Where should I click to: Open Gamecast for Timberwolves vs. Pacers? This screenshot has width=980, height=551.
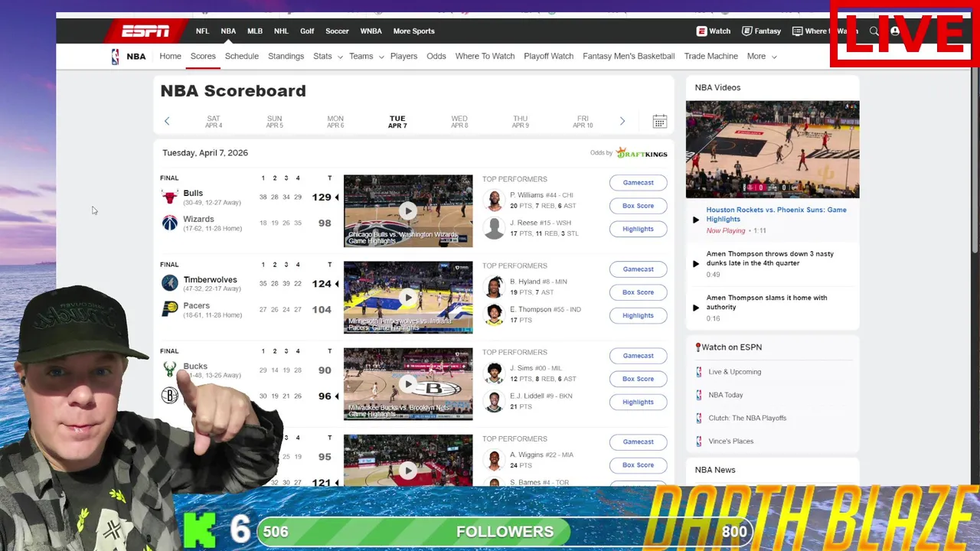click(x=638, y=269)
